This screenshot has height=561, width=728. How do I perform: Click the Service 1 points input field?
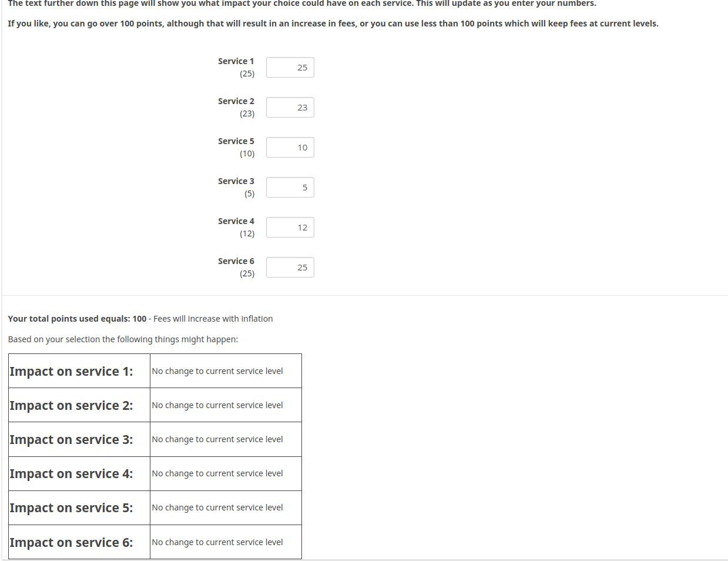click(x=290, y=68)
